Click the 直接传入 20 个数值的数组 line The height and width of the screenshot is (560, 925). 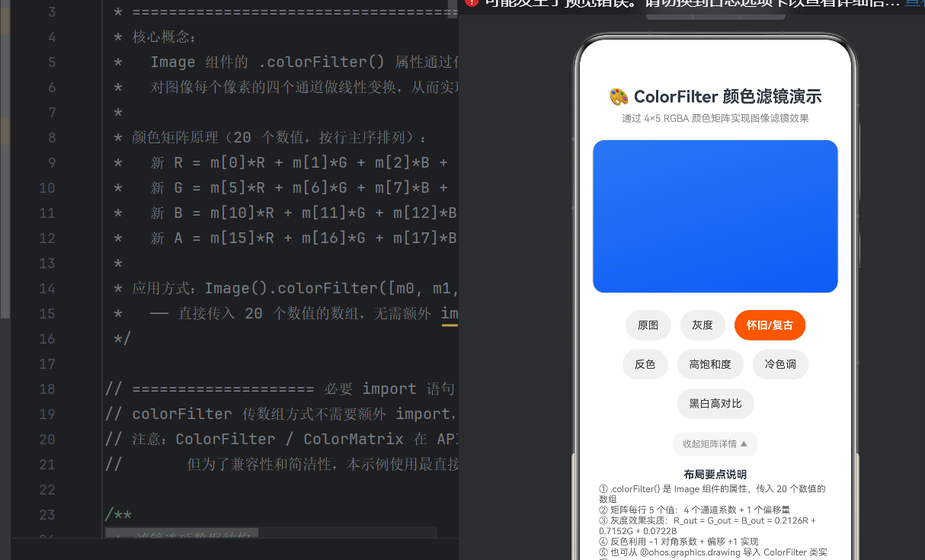click(286, 314)
